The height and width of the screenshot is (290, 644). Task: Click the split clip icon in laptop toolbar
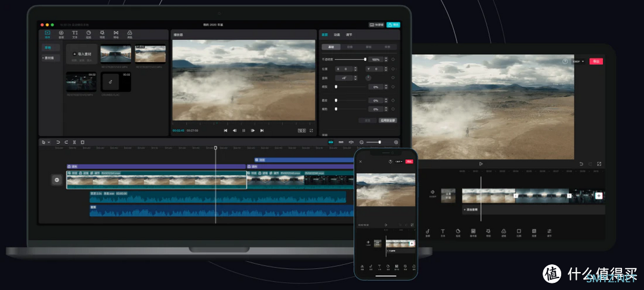click(x=75, y=142)
